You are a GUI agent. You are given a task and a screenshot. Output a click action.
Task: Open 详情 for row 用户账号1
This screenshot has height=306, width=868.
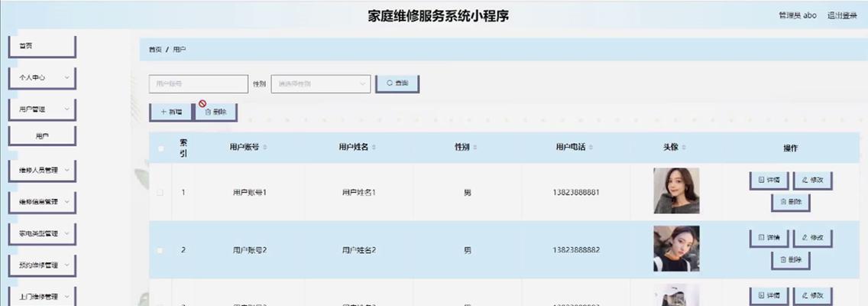[x=769, y=181]
